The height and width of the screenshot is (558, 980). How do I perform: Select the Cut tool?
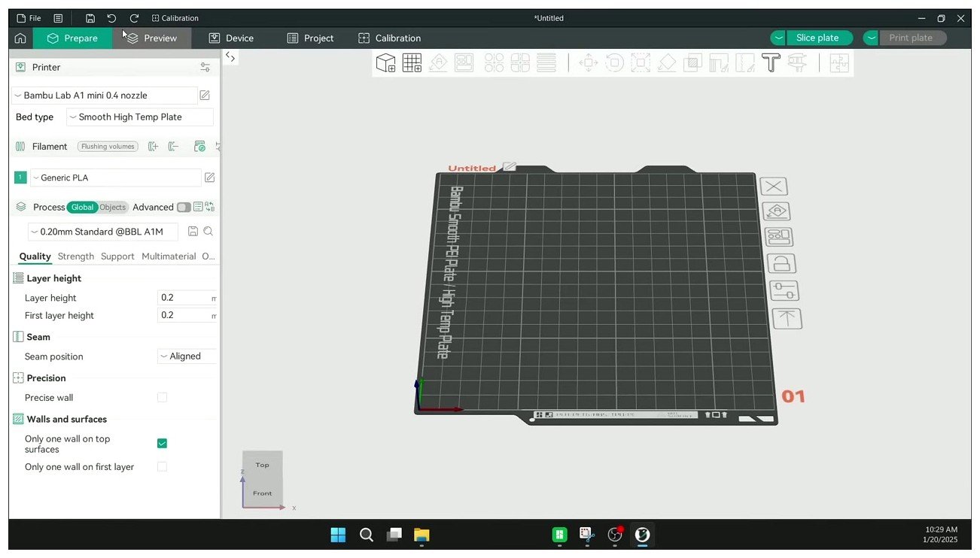tap(692, 63)
